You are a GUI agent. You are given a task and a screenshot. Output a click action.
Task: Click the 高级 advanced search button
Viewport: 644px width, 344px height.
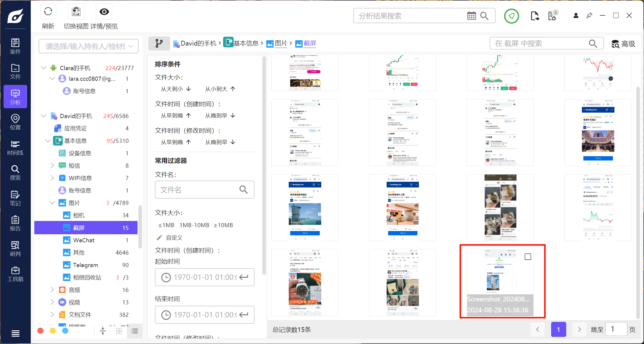(623, 44)
